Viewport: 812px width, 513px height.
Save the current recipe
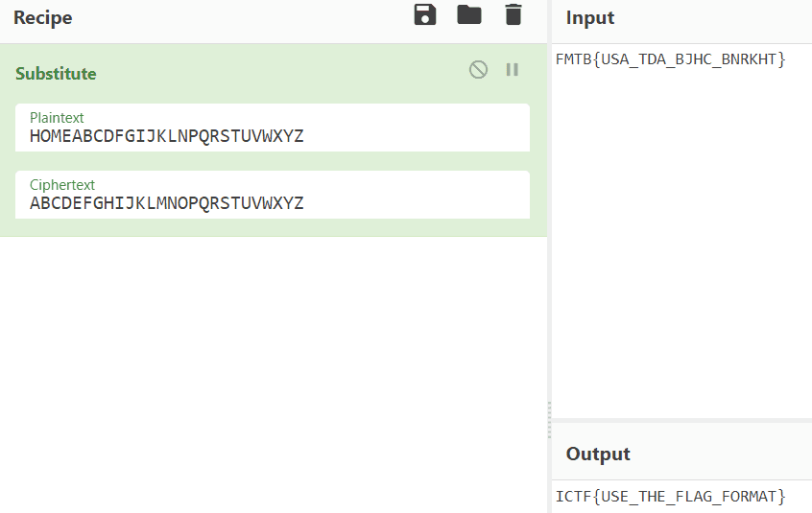coord(425,15)
